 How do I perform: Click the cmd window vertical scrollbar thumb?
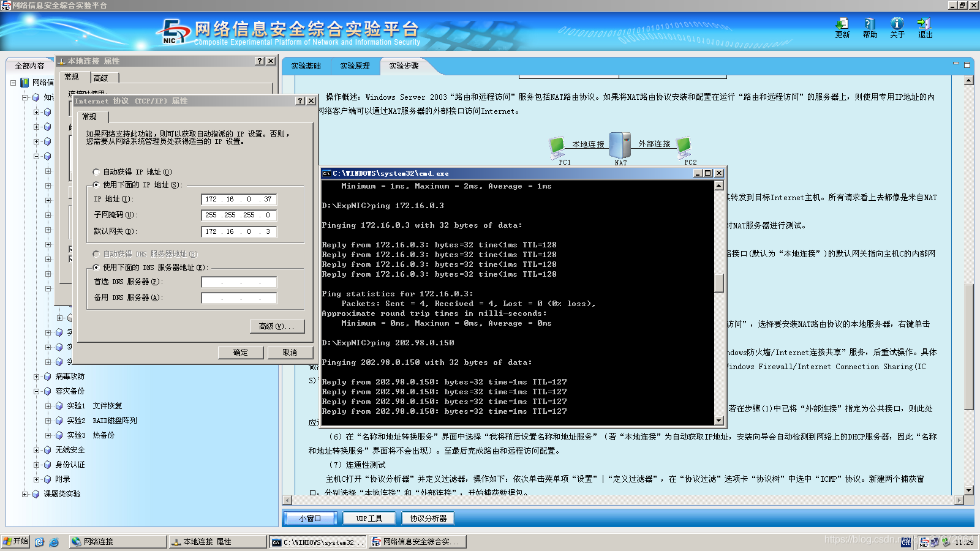(719, 283)
